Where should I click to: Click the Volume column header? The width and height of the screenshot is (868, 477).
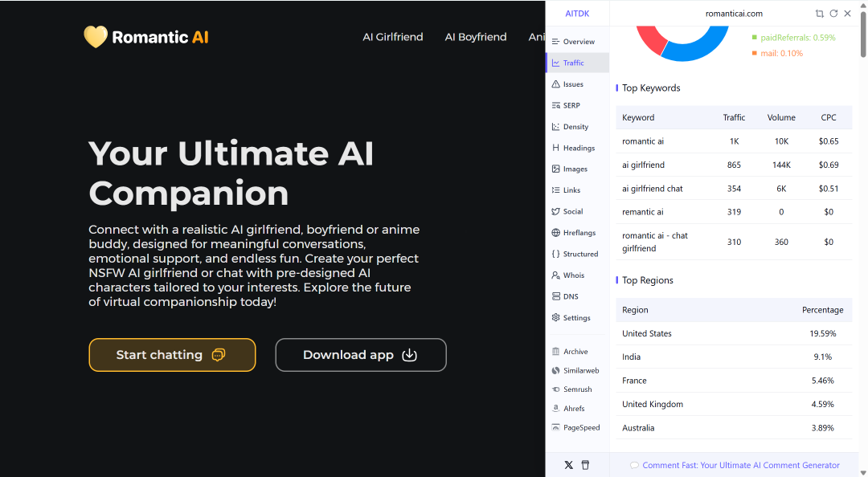[x=781, y=117]
